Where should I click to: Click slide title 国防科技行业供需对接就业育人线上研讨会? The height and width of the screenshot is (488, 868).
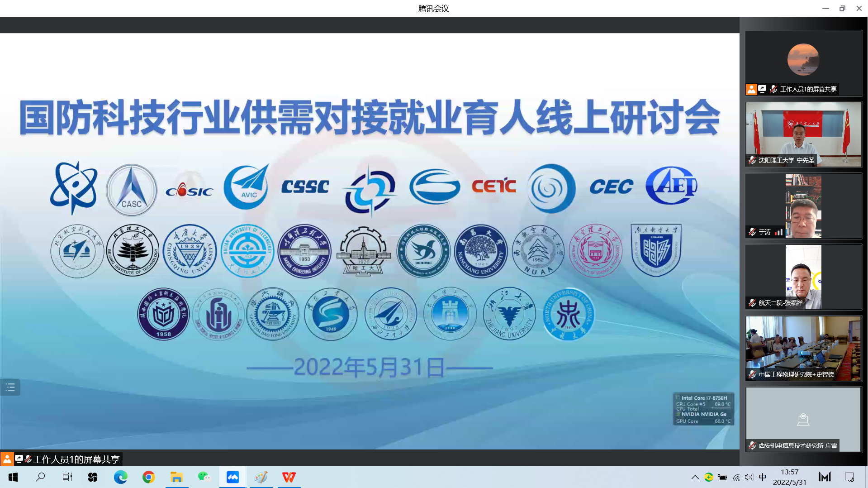[x=370, y=118]
